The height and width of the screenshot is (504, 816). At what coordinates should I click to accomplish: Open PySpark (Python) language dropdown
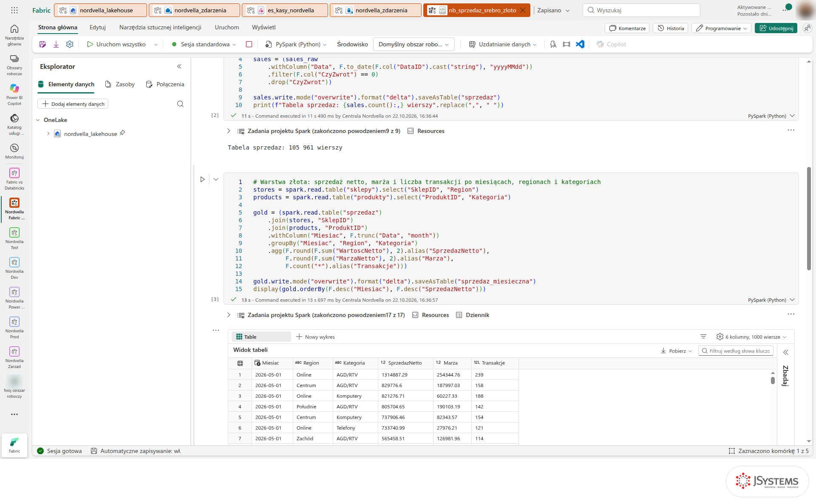pos(296,44)
